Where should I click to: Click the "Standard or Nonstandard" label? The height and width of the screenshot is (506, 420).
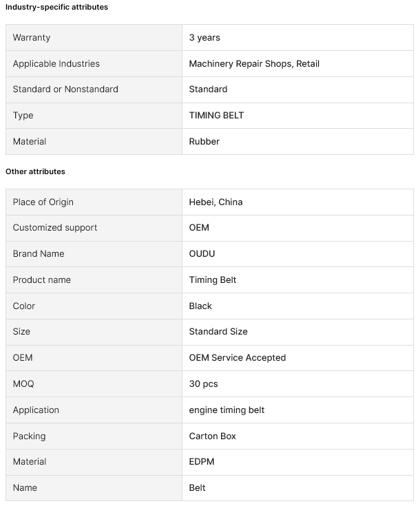[65, 89]
